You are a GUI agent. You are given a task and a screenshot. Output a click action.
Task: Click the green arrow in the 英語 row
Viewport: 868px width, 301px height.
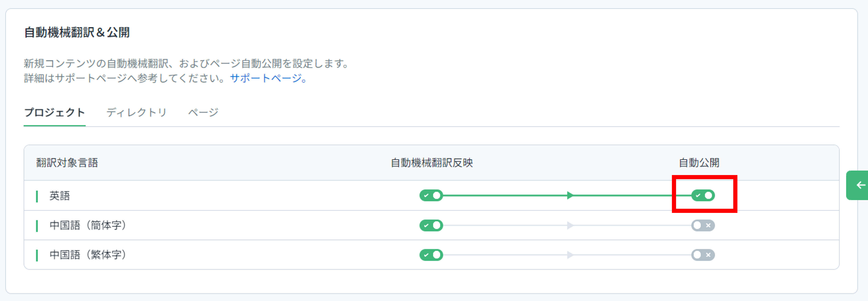click(x=570, y=195)
